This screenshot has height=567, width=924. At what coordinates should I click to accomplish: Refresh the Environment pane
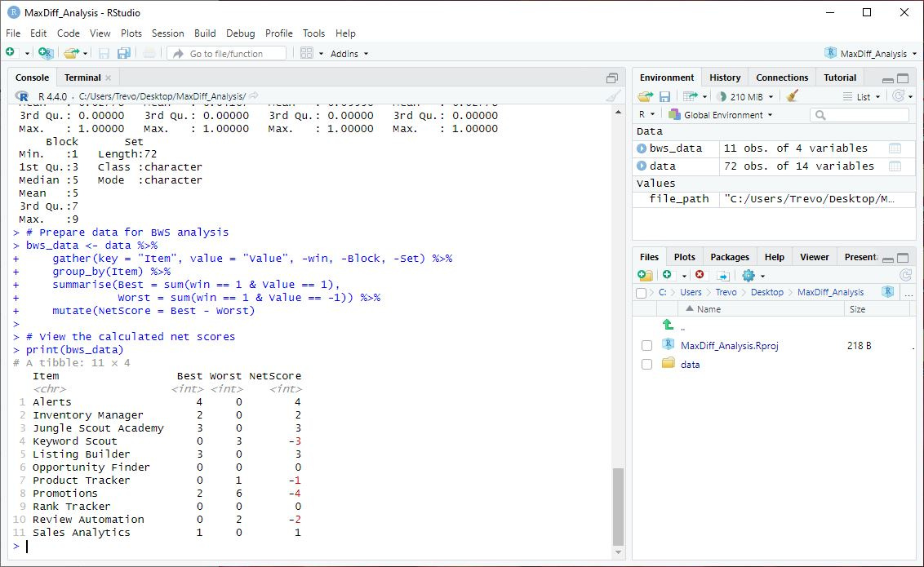click(898, 96)
